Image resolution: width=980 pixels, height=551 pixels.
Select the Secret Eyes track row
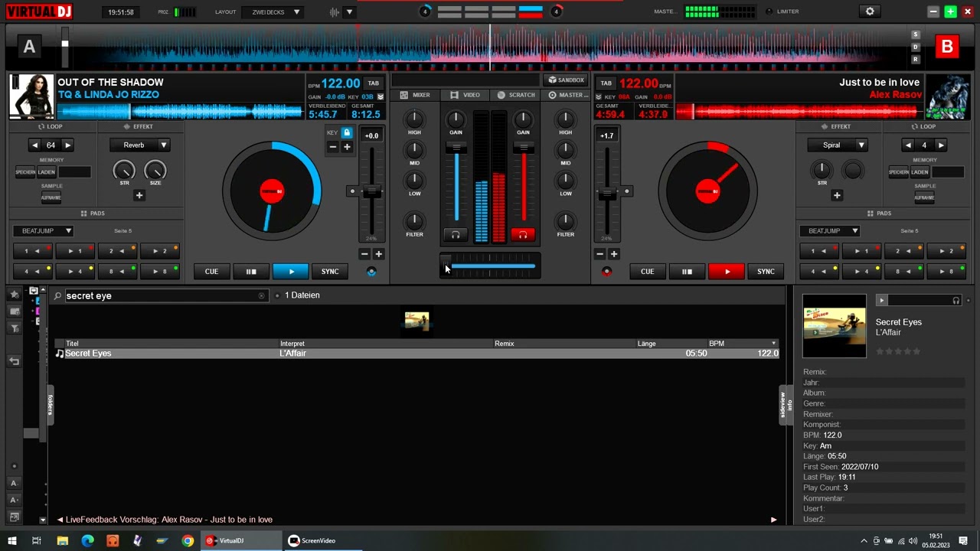pyautogui.click(x=417, y=354)
